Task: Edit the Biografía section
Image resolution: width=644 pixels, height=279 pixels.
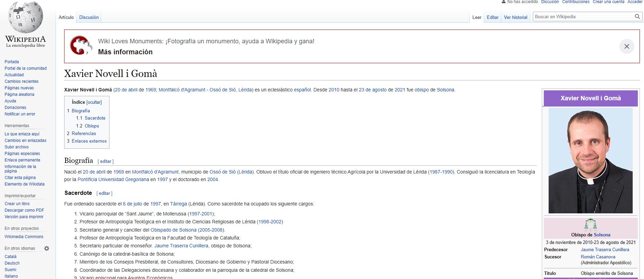Action: [x=105, y=161]
